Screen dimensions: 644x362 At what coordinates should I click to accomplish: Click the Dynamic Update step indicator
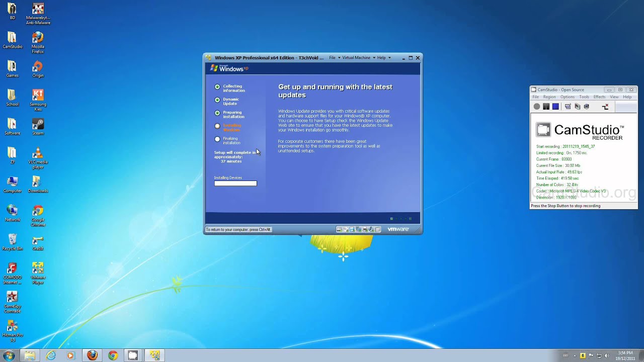coord(217,100)
